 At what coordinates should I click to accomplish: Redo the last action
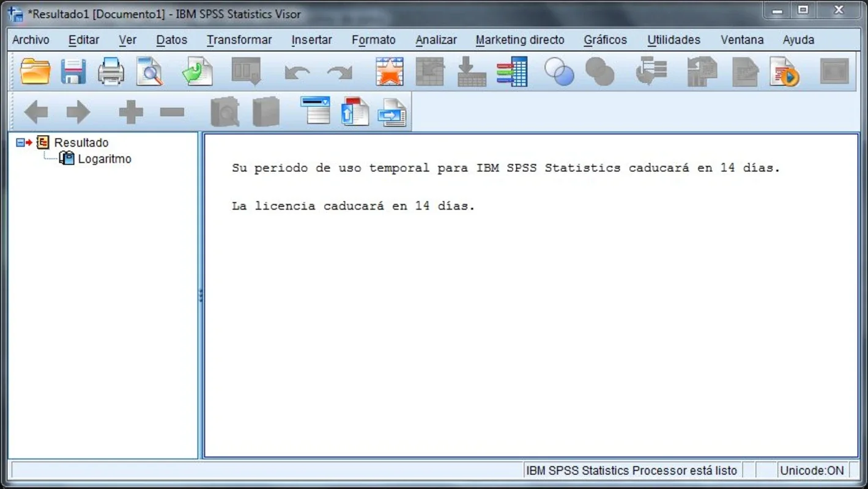pos(339,73)
